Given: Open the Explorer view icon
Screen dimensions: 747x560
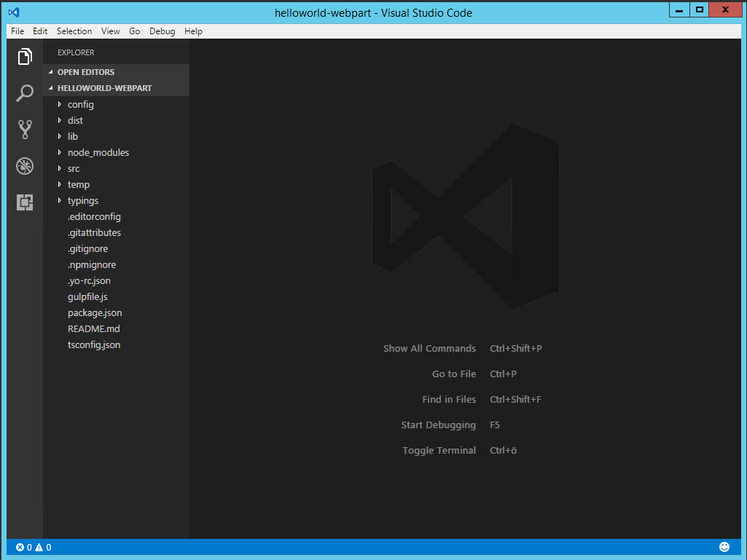Looking at the screenshot, I should (25, 57).
